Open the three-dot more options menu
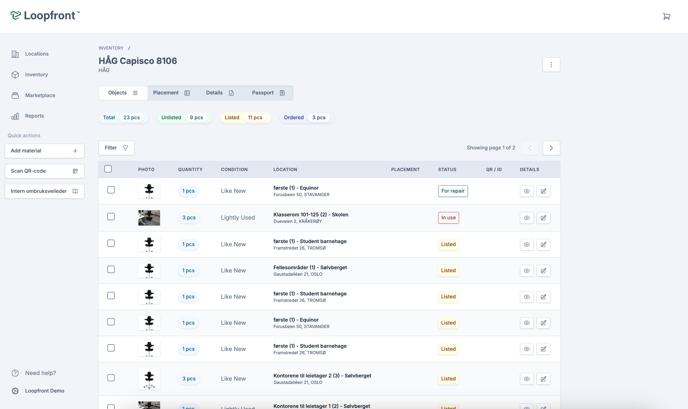Screen dimensions: 688x409 pyautogui.click(x=551, y=65)
